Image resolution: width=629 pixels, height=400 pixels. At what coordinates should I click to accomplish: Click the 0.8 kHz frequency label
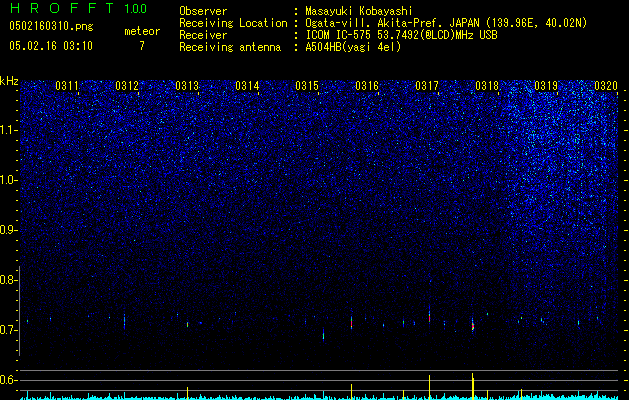click(8, 280)
